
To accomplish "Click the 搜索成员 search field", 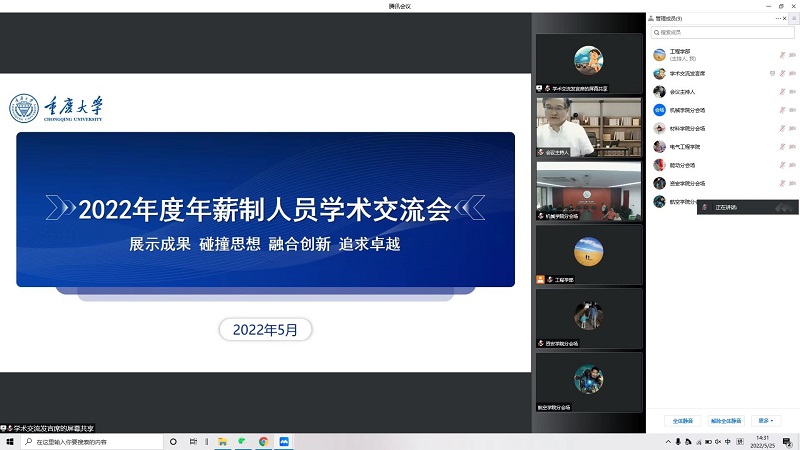I will (722, 32).
